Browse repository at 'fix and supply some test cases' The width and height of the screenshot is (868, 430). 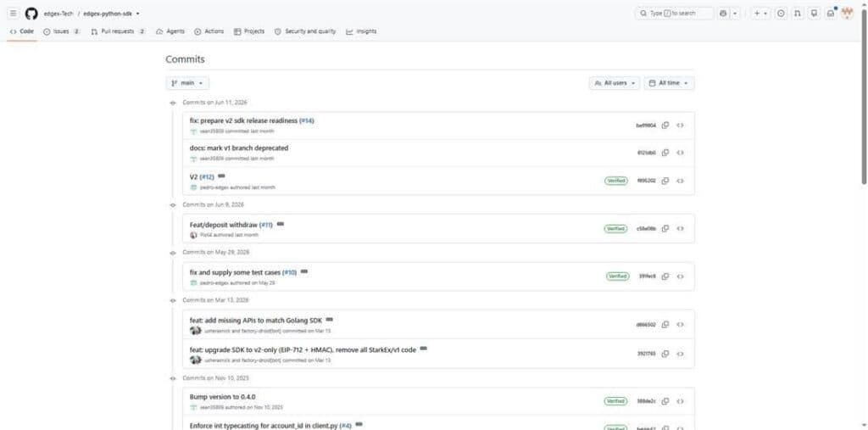pyautogui.click(x=681, y=276)
